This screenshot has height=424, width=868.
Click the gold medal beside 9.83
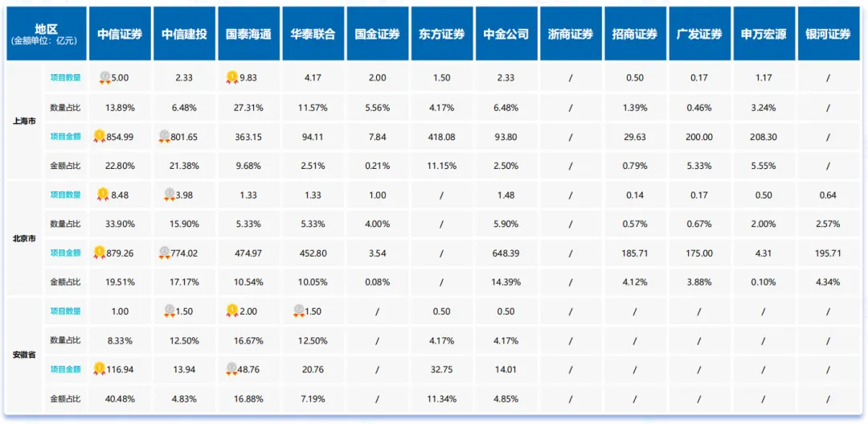pyautogui.click(x=232, y=77)
